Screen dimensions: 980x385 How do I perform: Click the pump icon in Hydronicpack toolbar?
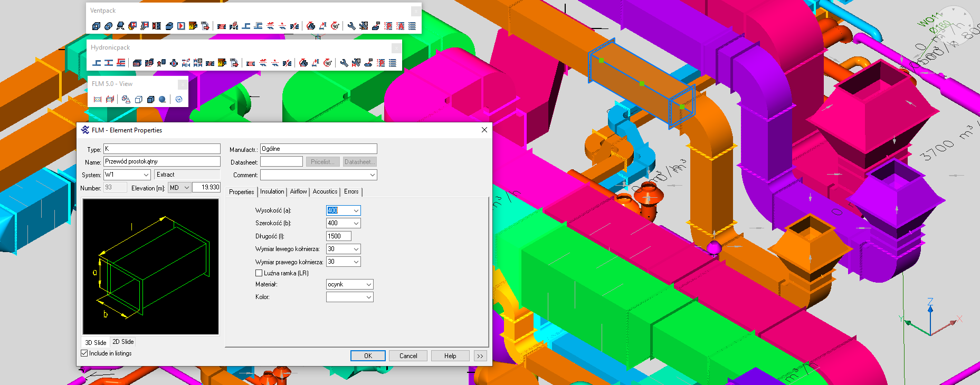pos(174,63)
